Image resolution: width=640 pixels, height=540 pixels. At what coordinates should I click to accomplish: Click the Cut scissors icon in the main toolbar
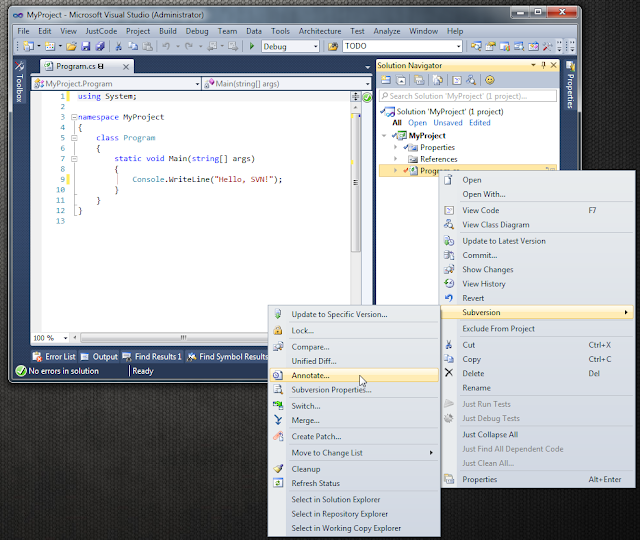point(118,46)
